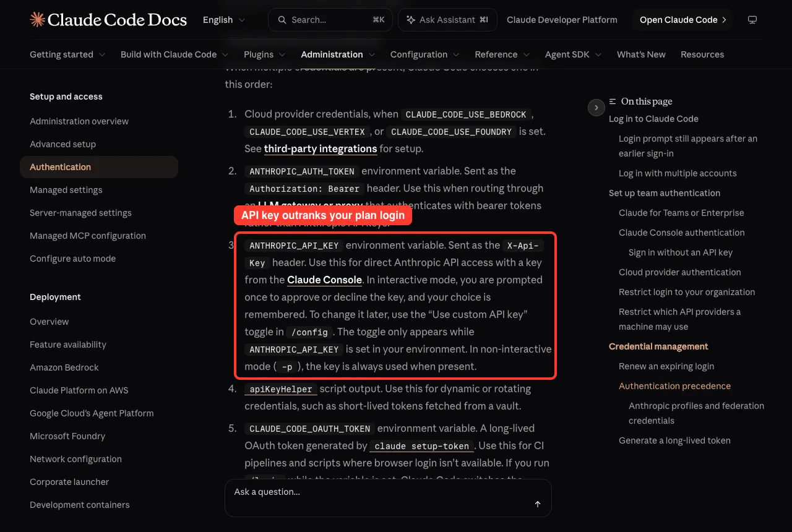Open the Claude Developer Platform link
The image size is (792, 532).
(x=562, y=20)
